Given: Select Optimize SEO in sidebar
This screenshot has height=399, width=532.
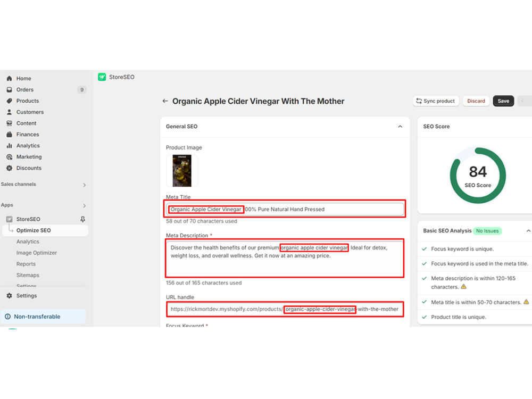Looking at the screenshot, I should (x=45, y=230).
